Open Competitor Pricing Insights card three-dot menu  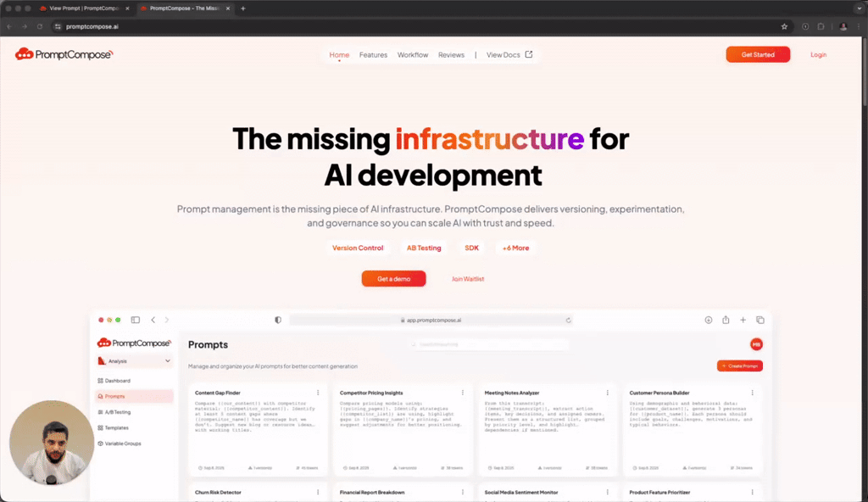(x=463, y=393)
